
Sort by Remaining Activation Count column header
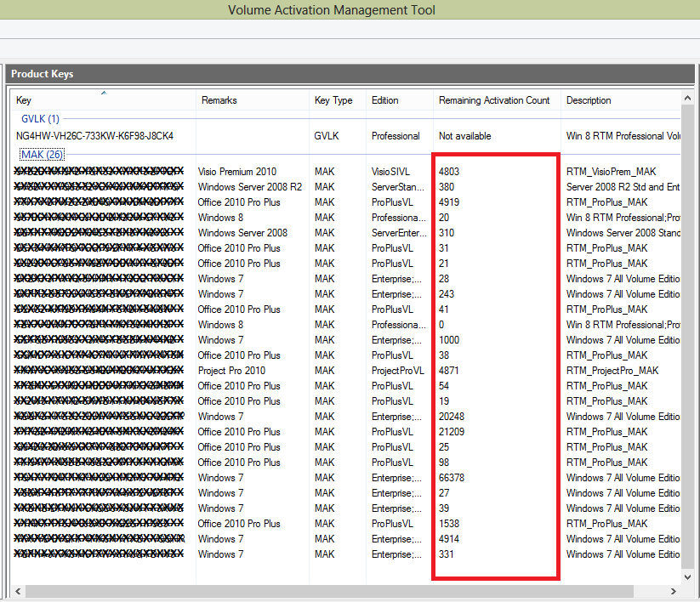tap(497, 100)
